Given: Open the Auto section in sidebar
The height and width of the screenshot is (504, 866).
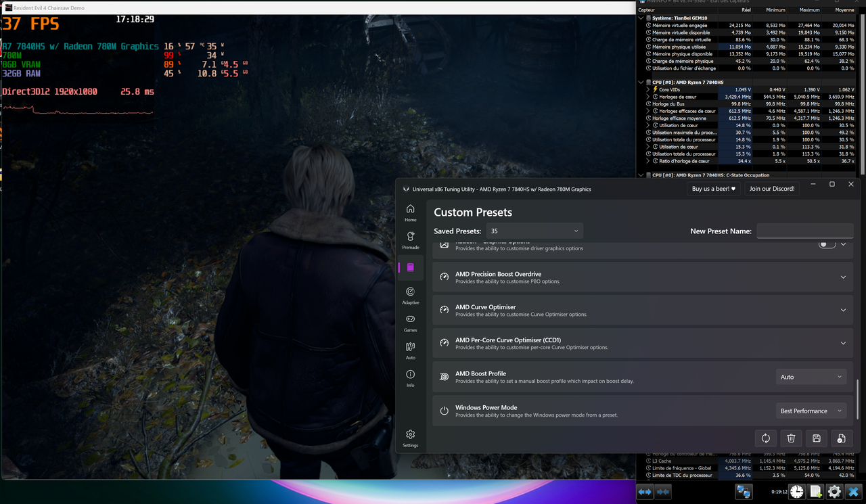Looking at the screenshot, I should [410, 350].
